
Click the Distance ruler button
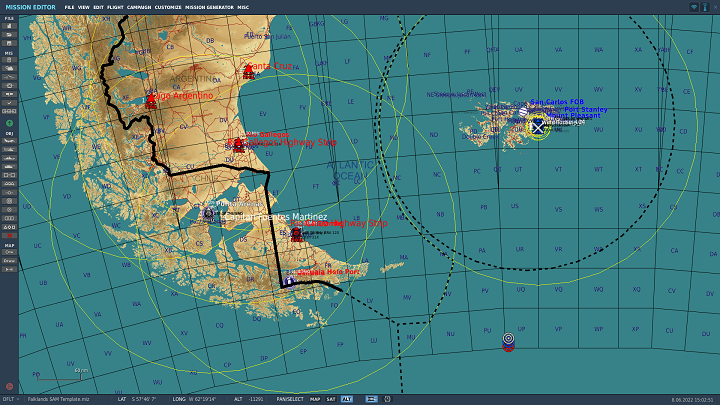tap(9, 262)
